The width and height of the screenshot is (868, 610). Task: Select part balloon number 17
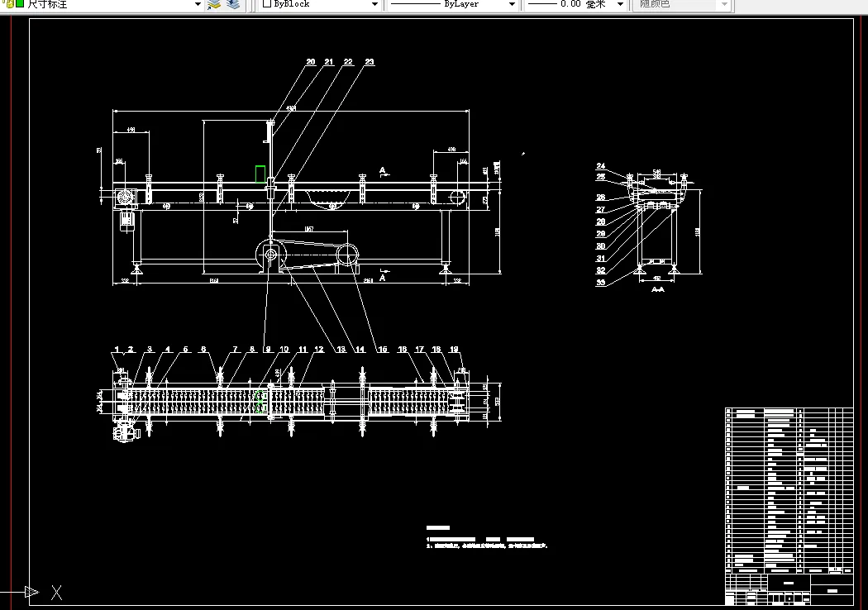pyautogui.click(x=420, y=350)
